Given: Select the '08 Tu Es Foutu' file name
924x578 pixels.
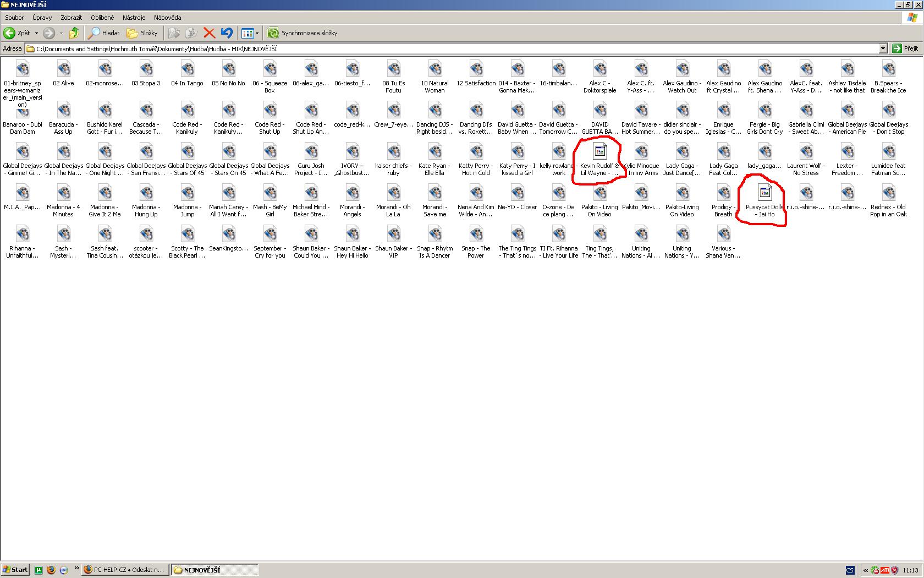Looking at the screenshot, I should (393, 87).
